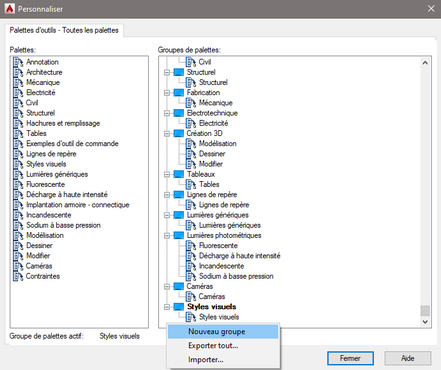Viewport: 441px width, 370px height.
Task: Select Caméras palette under Caméras group
Action: [x=212, y=297]
